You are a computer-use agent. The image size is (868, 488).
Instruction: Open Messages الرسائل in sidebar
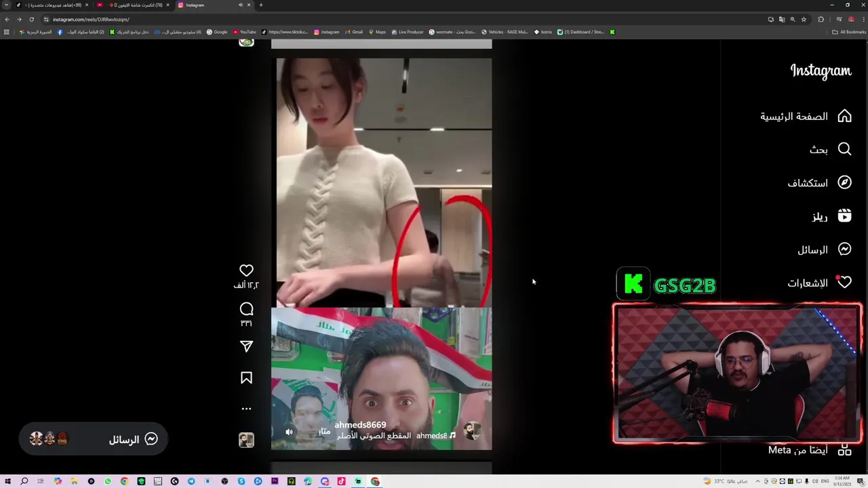point(824,249)
